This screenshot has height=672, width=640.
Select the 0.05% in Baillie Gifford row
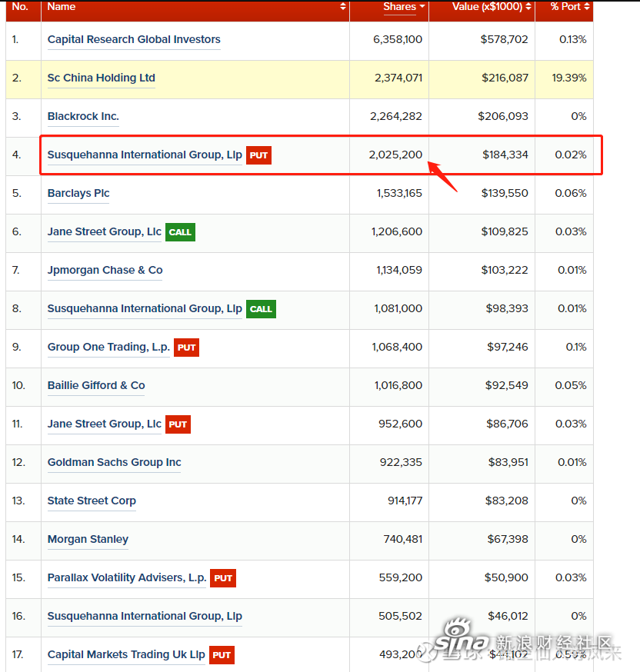(x=571, y=385)
